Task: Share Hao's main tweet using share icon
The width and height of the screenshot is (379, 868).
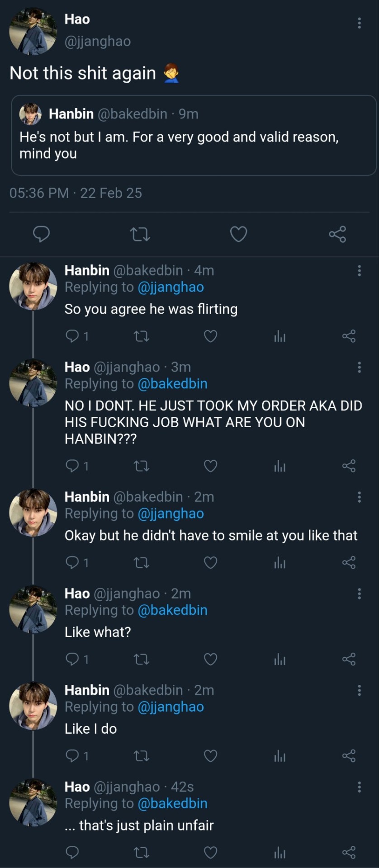Action: click(337, 234)
